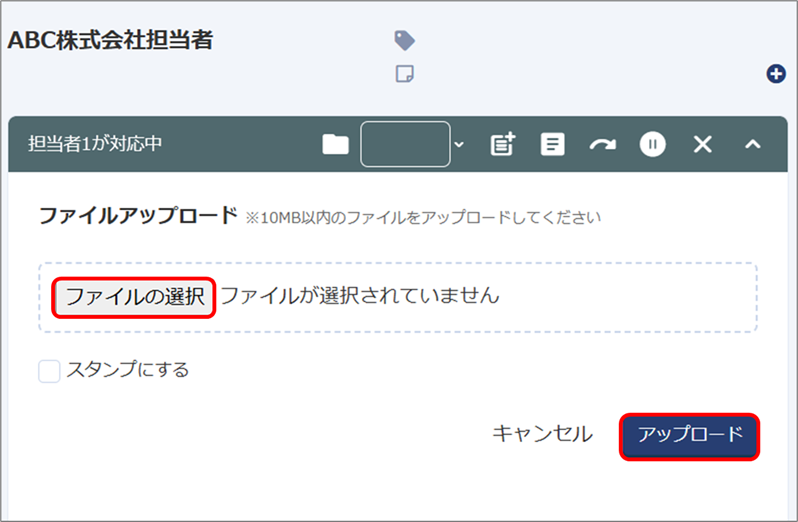Click the forward arrow transfer icon
This screenshot has width=798, height=522.
click(x=603, y=145)
